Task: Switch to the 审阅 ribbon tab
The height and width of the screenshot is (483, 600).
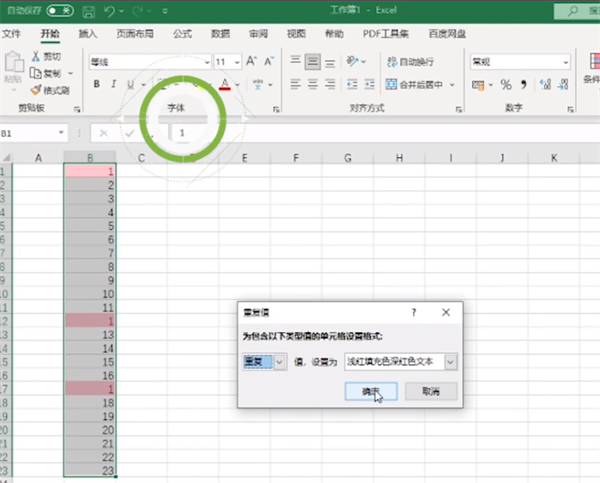Action: [258, 34]
